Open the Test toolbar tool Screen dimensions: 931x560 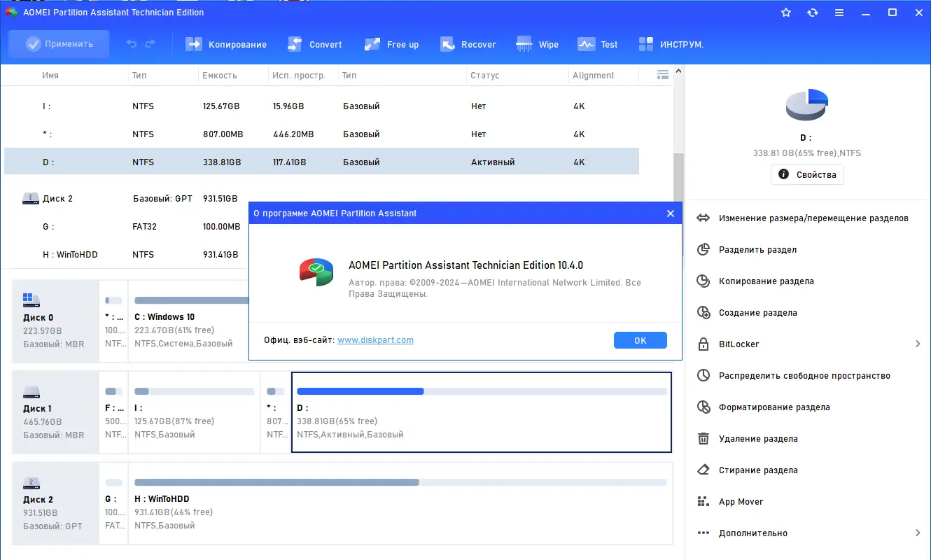point(597,44)
